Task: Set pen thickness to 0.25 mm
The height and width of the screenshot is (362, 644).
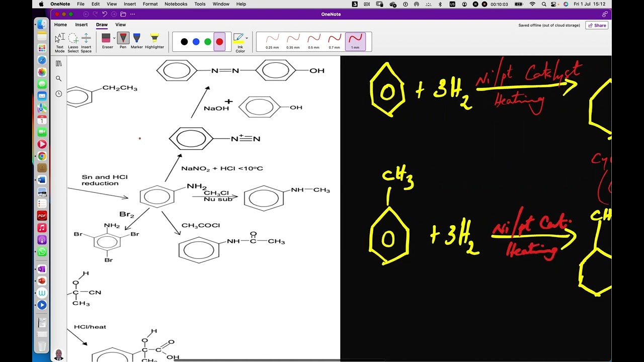Action: tap(272, 41)
